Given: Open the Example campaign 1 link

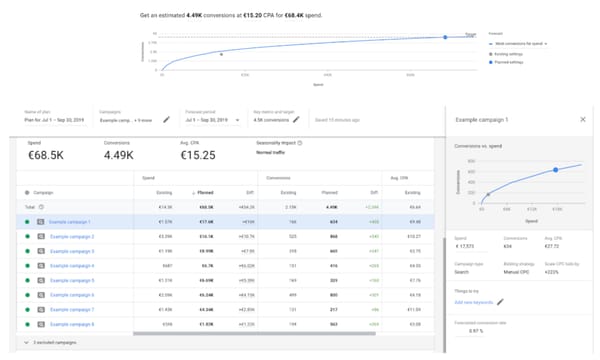Looking at the screenshot, I should (70, 222).
